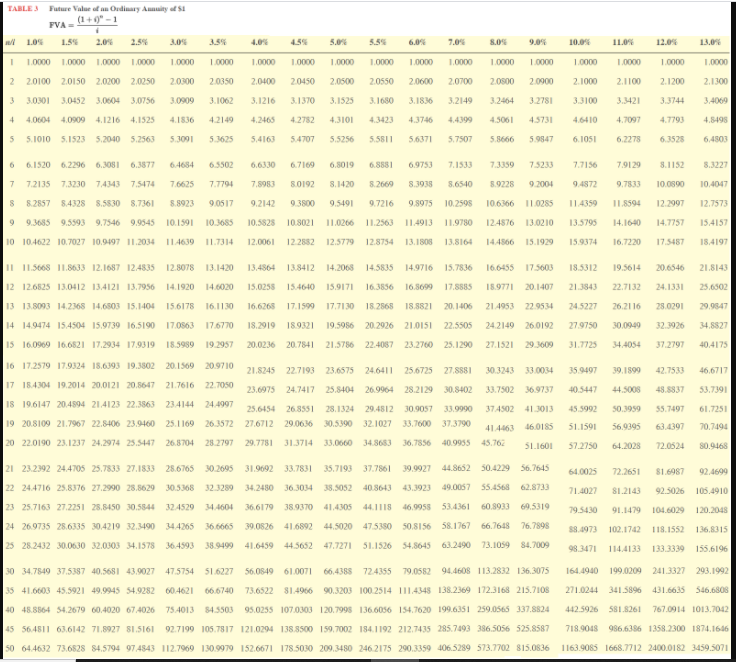
Task: Click value 102.1742 in row 24
Action: (x=625, y=530)
